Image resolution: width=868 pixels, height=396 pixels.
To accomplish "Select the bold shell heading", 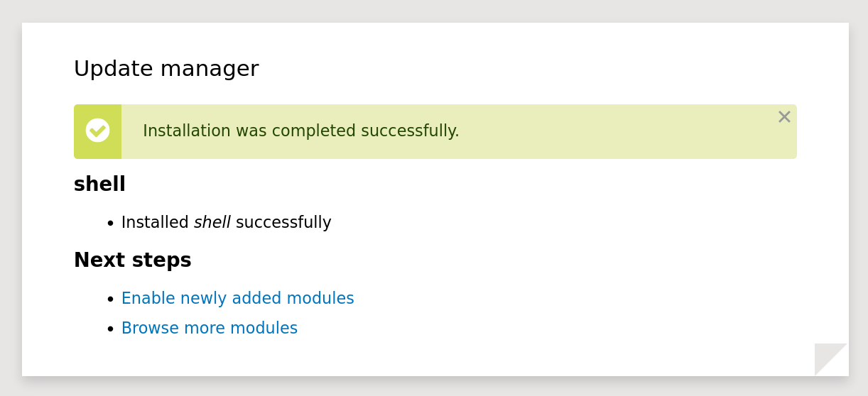I will click(x=99, y=185).
